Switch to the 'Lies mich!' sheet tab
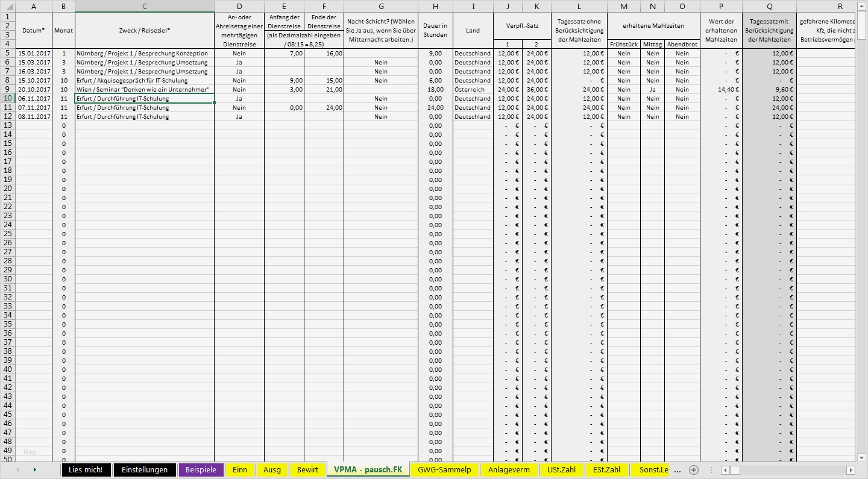The width and height of the screenshot is (868, 479). tap(86, 469)
